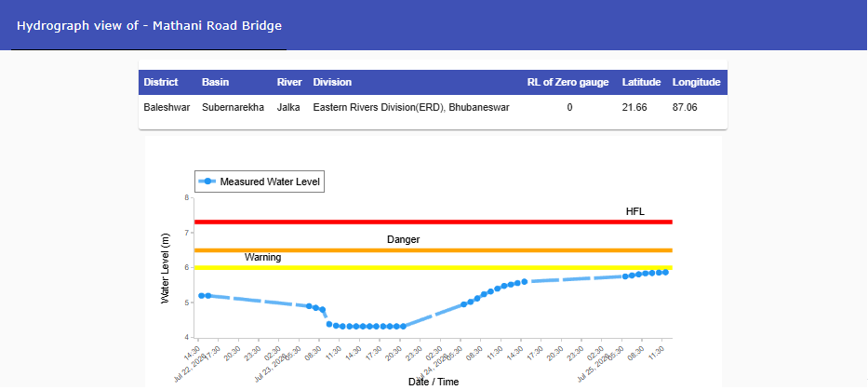Click the Hydrograph view of Mathani Road Bridge title
The width and height of the screenshot is (868, 390).
click(149, 25)
